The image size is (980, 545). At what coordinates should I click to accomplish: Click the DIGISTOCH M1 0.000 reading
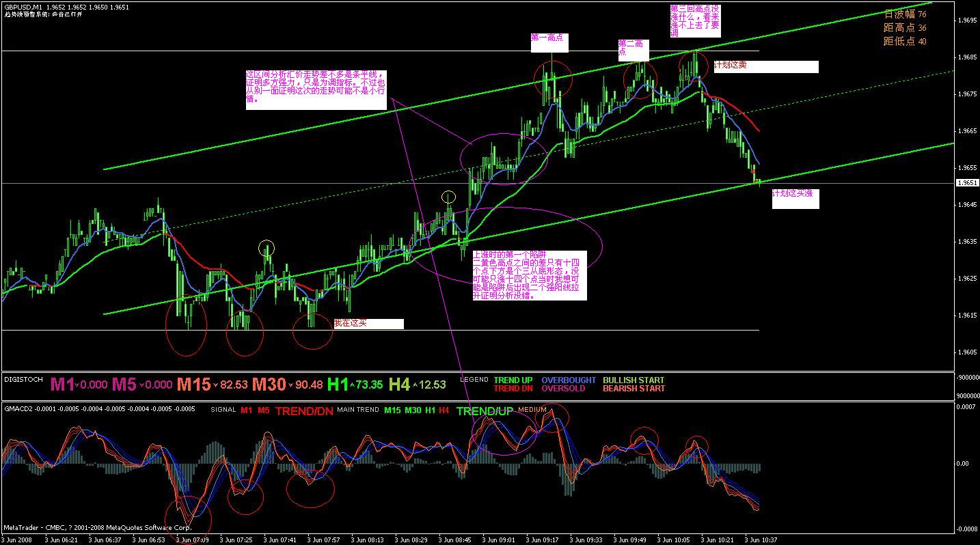pos(79,385)
